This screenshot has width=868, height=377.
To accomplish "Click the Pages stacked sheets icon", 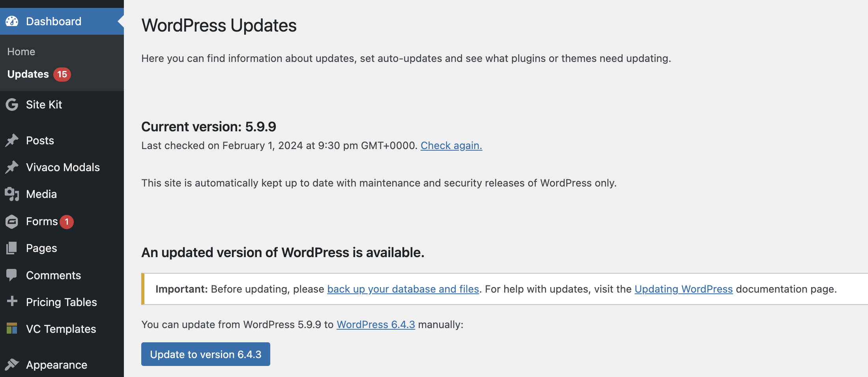I will click(x=12, y=248).
